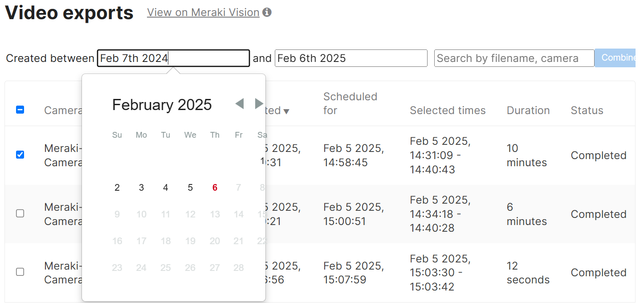Screen dimensions: 644x303
Task: Sort by Duration column header
Action: click(x=528, y=111)
